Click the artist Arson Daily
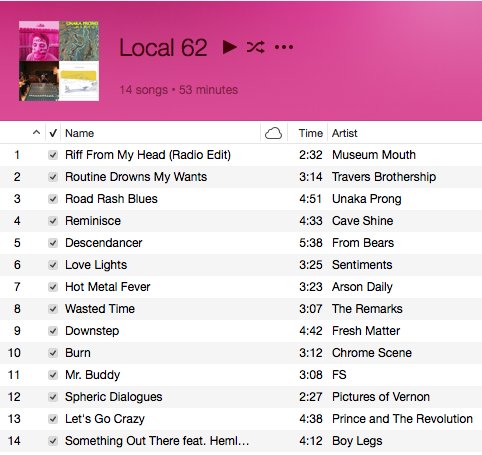This screenshot has width=482, height=455. coord(362,287)
